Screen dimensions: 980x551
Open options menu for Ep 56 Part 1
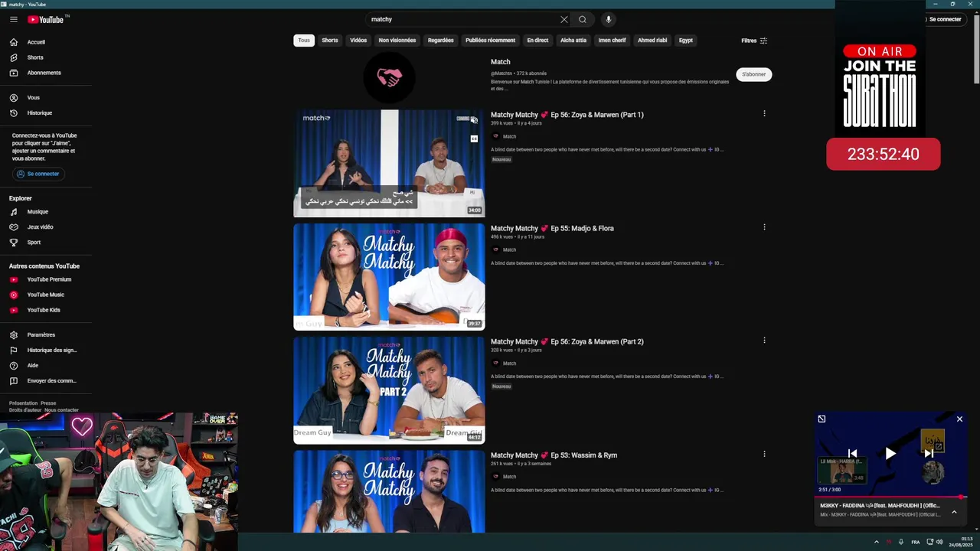[764, 114]
